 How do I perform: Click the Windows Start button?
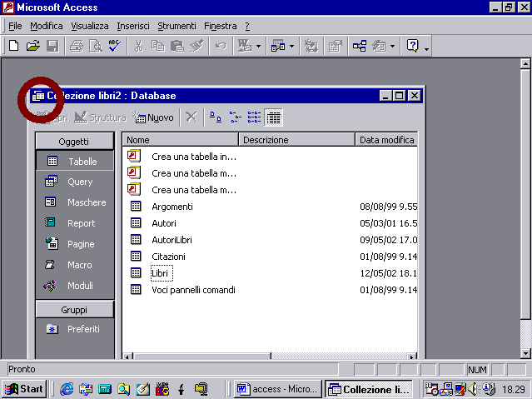(x=24, y=389)
